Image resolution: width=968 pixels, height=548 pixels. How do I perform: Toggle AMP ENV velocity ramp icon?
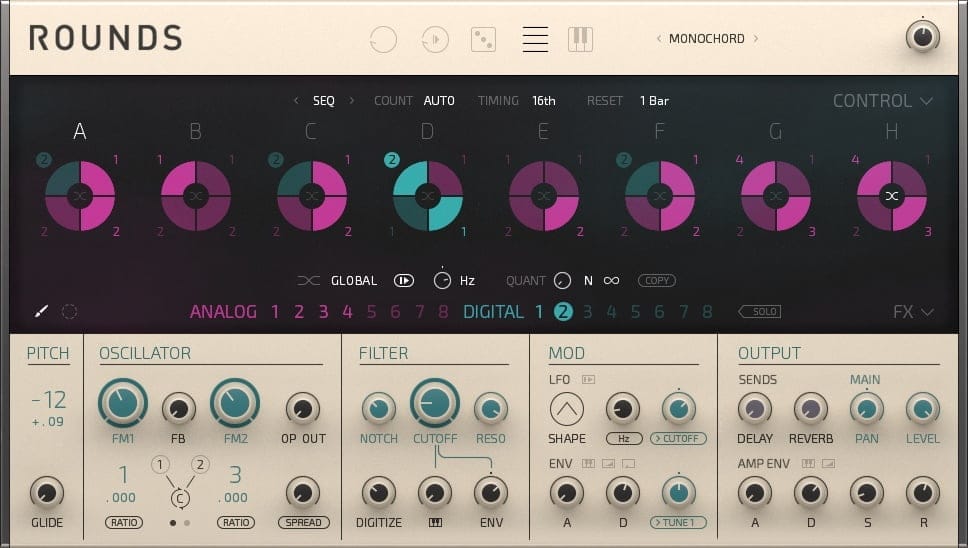828,463
